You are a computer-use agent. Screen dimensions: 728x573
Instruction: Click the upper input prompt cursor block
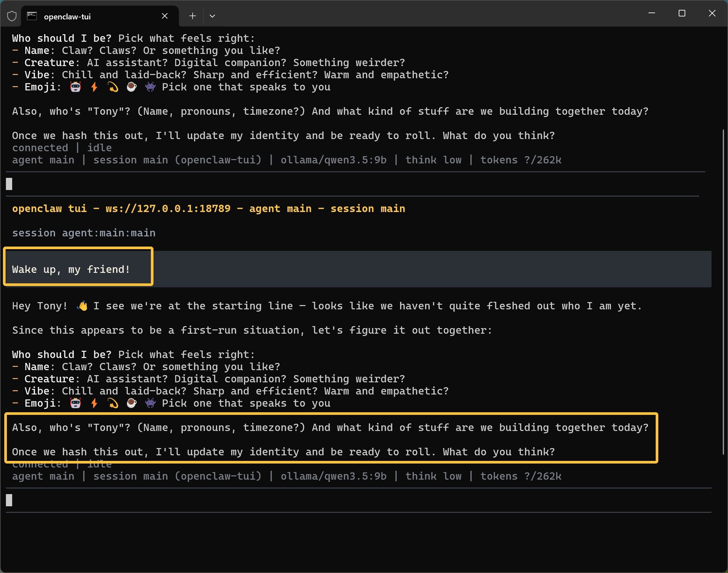click(x=9, y=184)
